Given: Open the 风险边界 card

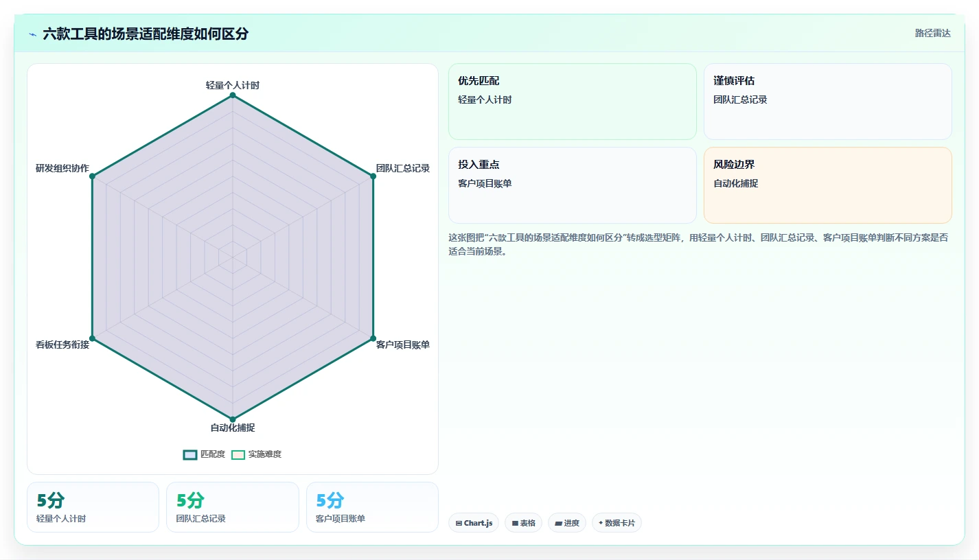Looking at the screenshot, I should coord(828,185).
